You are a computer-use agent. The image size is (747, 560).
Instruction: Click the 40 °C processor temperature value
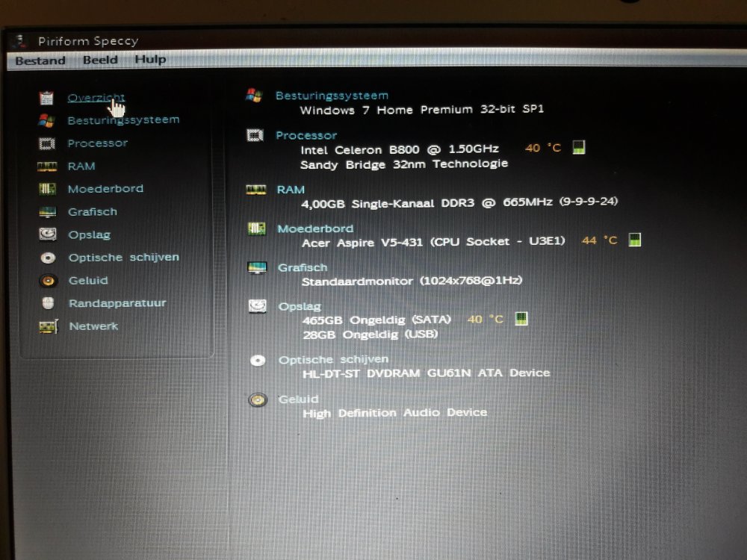(x=543, y=148)
